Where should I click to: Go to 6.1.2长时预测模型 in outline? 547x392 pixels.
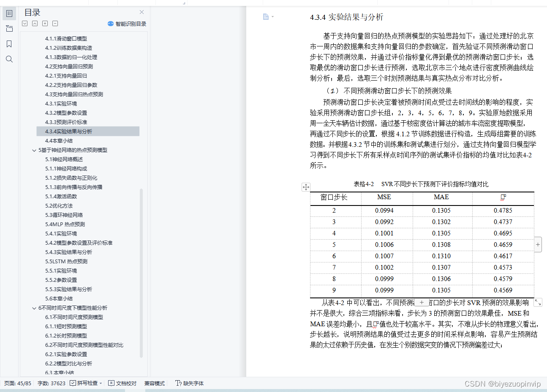(66, 336)
